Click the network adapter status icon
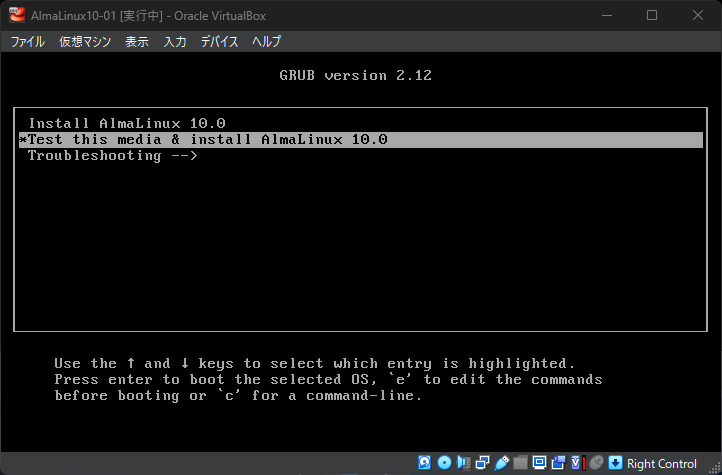This screenshot has height=475, width=722. [483, 463]
